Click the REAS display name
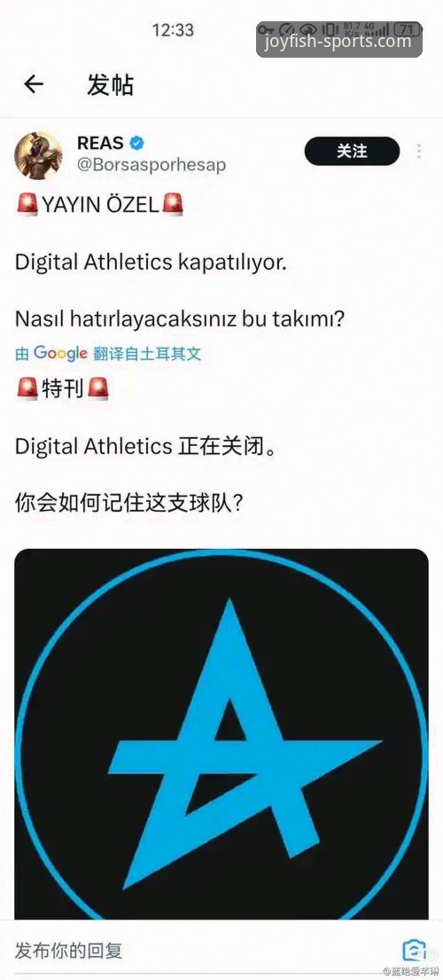 tap(100, 143)
